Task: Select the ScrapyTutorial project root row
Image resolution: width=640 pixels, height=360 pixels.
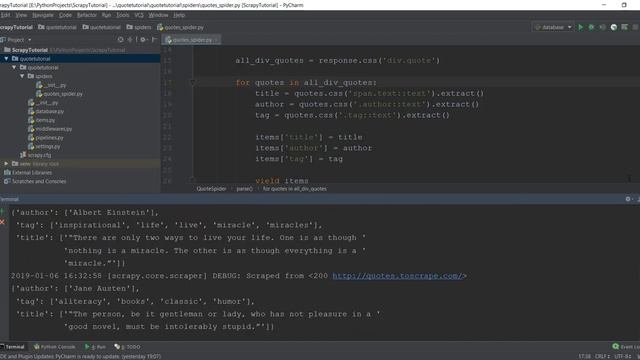Action: point(80,50)
